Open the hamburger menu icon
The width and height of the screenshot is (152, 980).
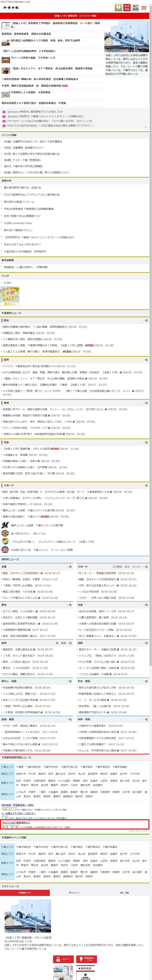coord(144,8)
